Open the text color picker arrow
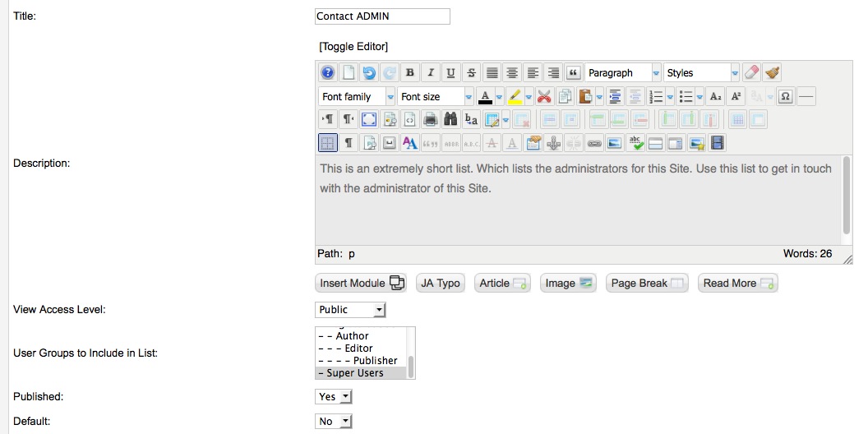 pyautogui.click(x=499, y=97)
